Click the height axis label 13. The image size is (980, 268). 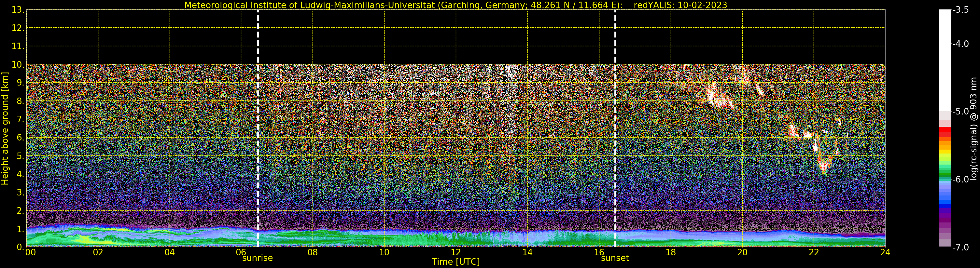pyautogui.click(x=18, y=10)
